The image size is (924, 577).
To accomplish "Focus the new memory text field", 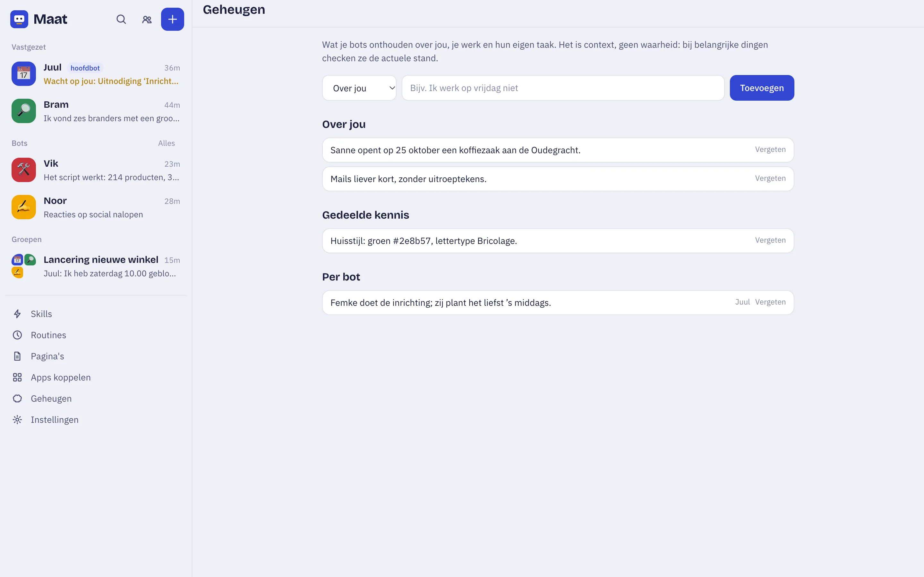I will coord(563,88).
